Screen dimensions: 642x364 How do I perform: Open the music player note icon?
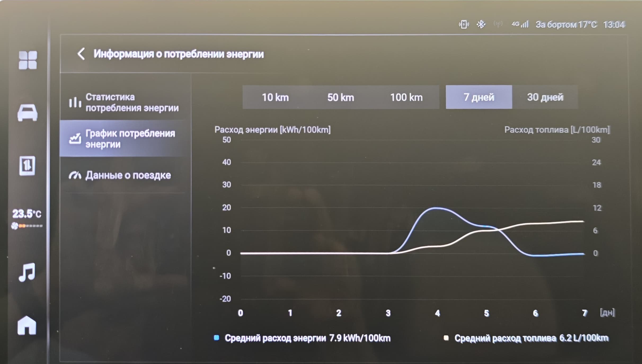(27, 272)
